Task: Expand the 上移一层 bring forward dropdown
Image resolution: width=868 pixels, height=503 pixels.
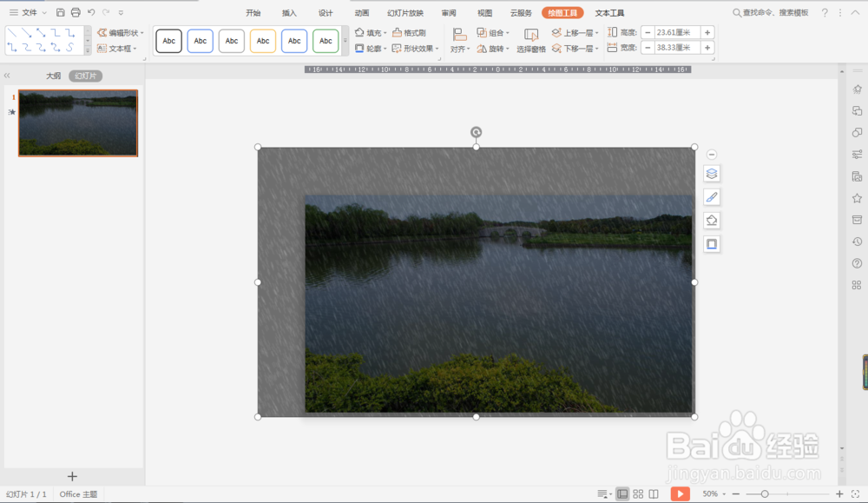Action: pyautogui.click(x=597, y=33)
